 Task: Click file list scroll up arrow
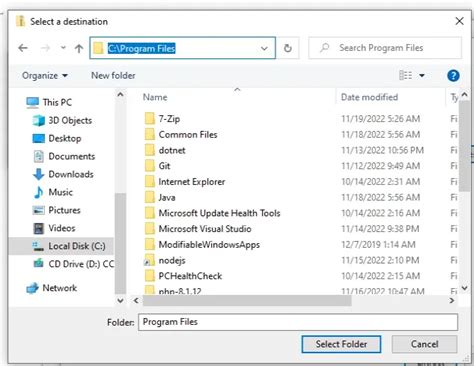[x=465, y=95]
